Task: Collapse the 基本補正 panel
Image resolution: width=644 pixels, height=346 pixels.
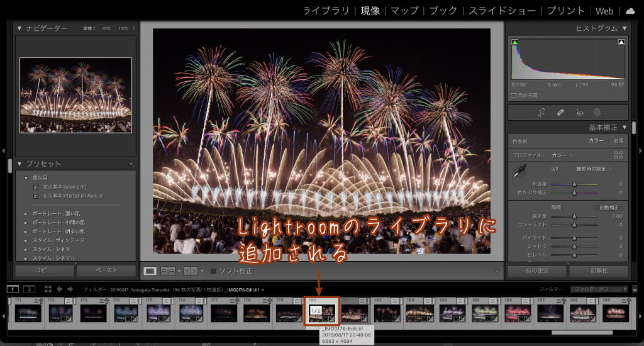Action: click(x=625, y=127)
